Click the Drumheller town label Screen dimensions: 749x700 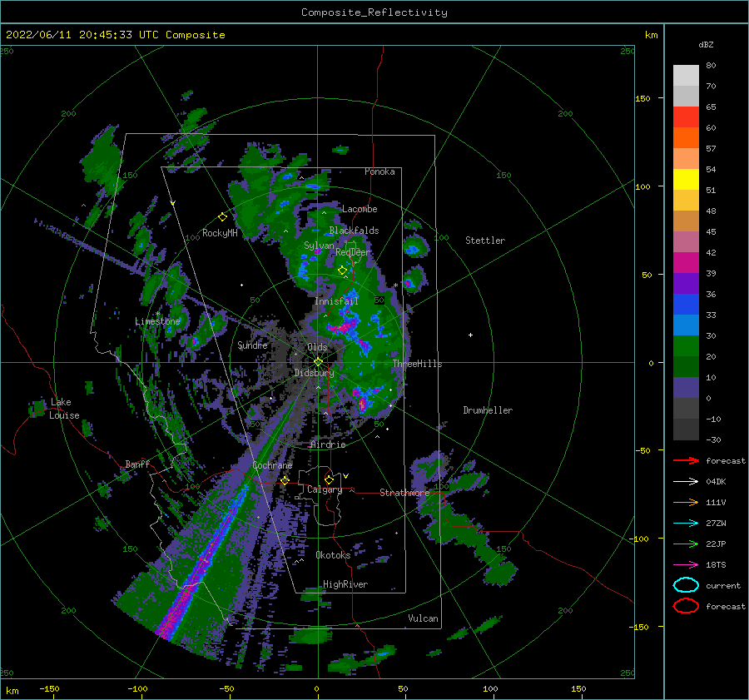tap(488, 410)
